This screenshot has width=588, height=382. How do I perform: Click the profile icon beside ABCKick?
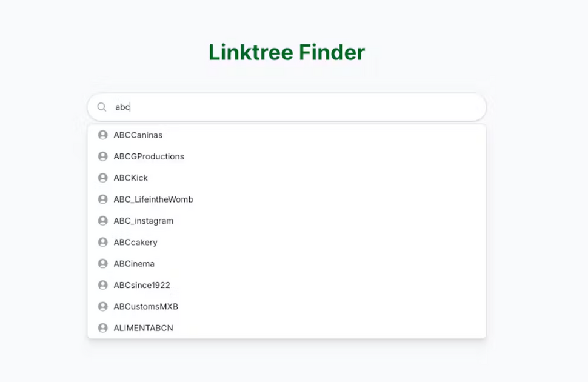pyautogui.click(x=102, y=178)
